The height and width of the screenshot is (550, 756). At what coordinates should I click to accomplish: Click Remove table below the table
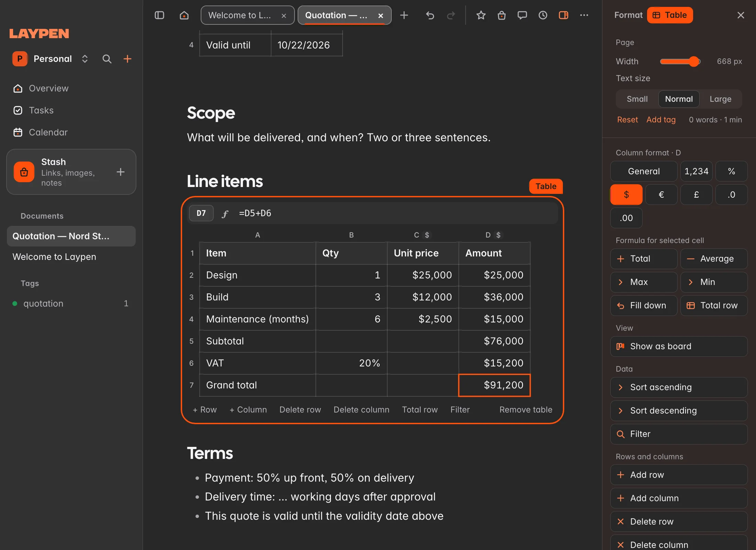[526, 410]
